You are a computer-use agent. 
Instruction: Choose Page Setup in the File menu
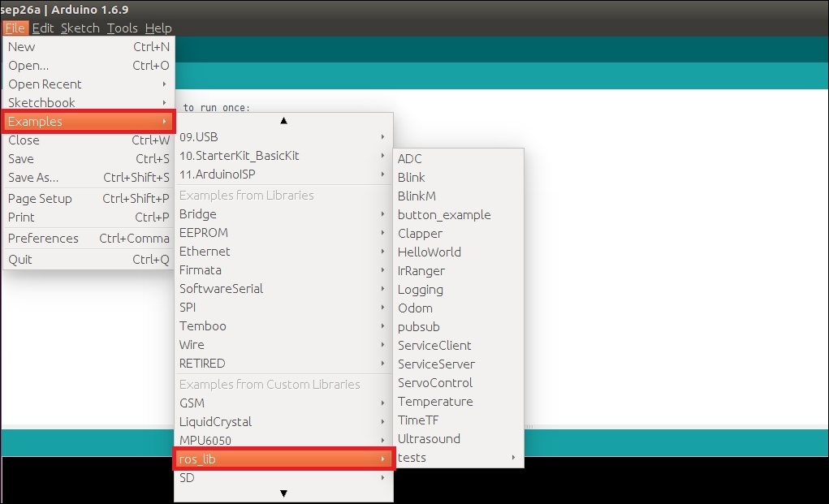pyautogui.click(x=89, y=199)
